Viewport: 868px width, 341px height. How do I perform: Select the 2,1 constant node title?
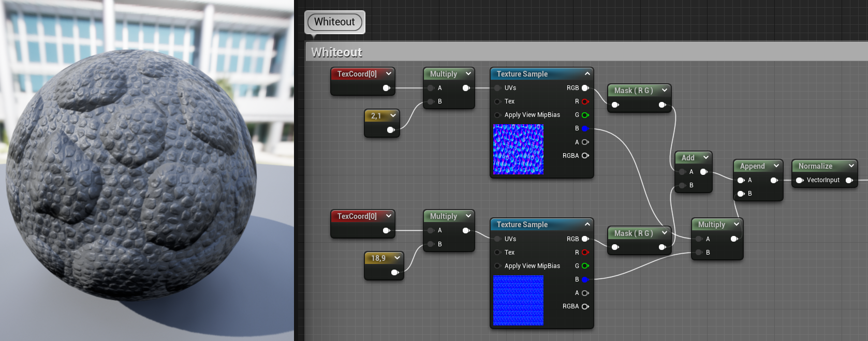tap(376, 116)
